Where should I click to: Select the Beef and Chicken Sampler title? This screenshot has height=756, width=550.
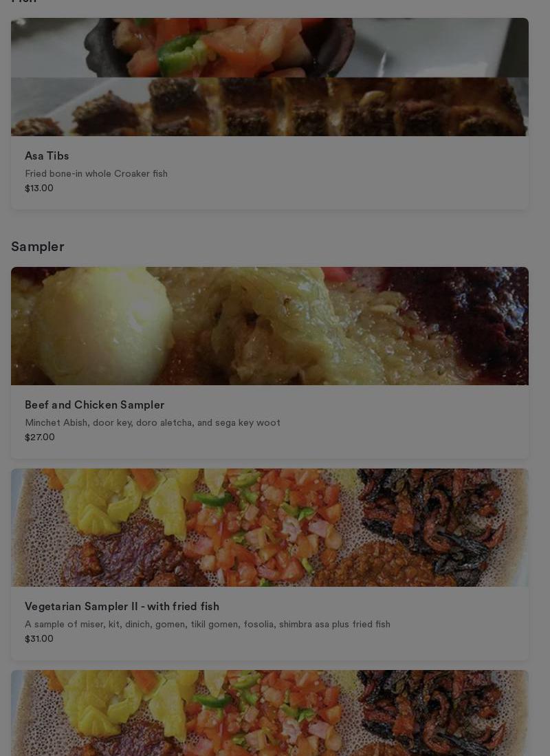94,405
